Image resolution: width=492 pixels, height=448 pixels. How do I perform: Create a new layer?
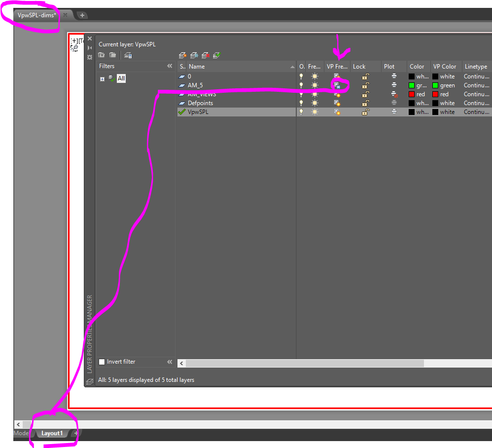[x=183, y=55]
